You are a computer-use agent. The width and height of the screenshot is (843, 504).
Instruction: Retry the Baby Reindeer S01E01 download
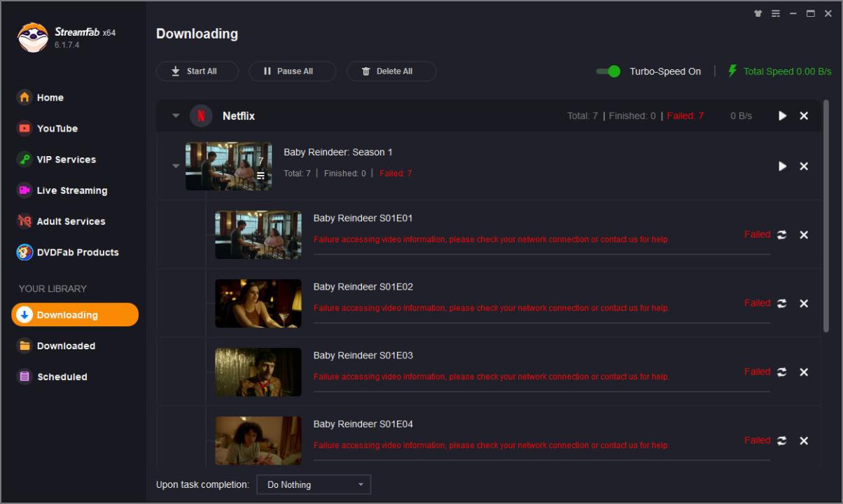click(x=781, y=235)
